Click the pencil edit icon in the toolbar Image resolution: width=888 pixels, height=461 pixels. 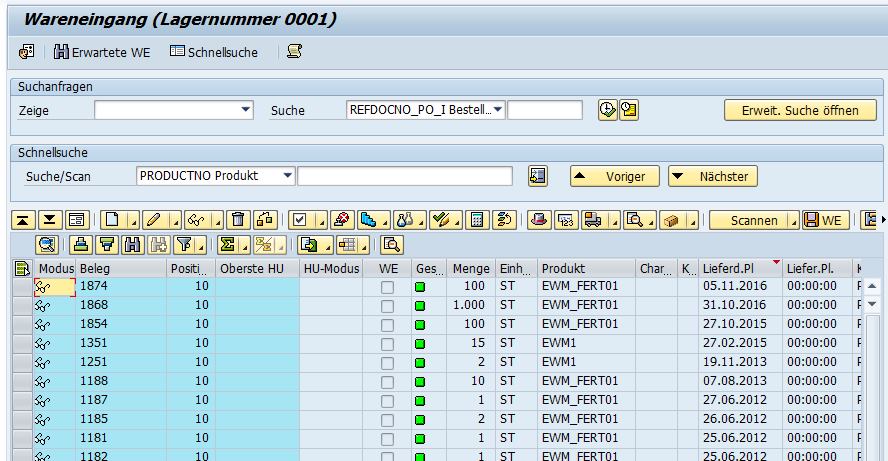pos(152,220)
